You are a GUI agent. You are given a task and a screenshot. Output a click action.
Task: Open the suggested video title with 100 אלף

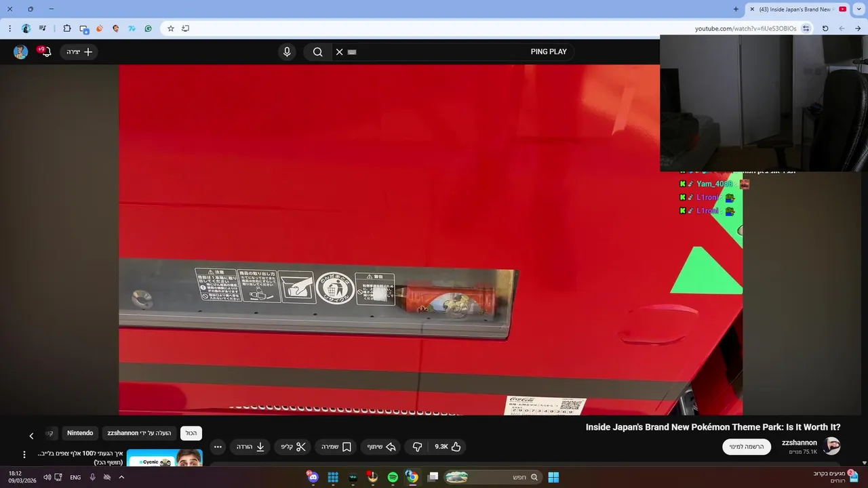point(80,457)
